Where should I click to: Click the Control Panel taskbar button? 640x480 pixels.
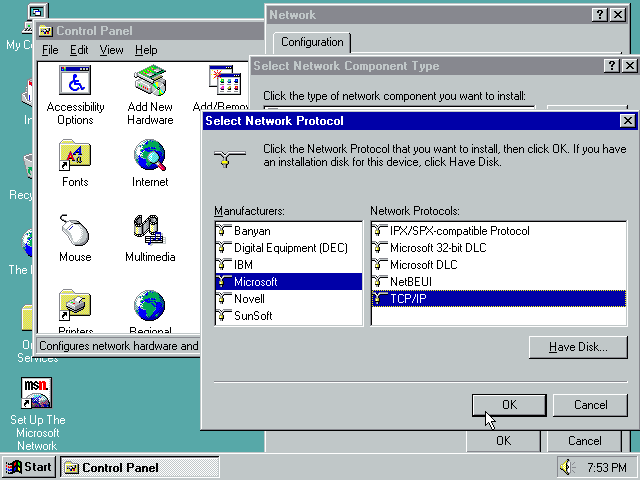(140, 467)
